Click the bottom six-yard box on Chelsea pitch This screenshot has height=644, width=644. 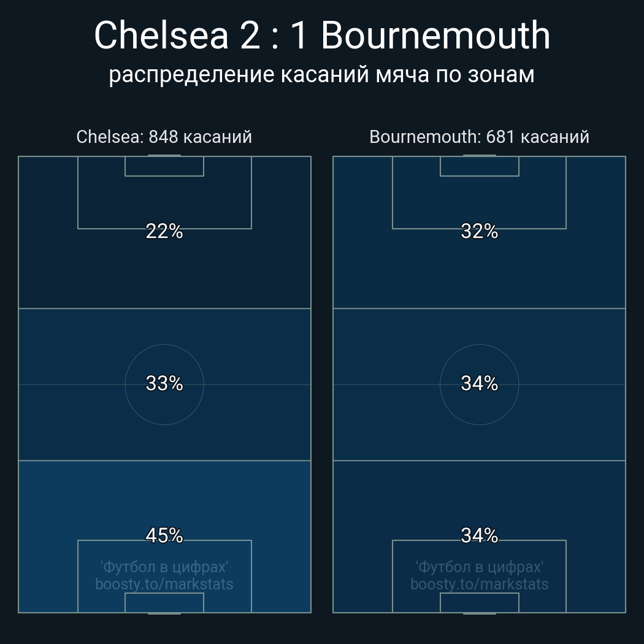coord(164,602)
